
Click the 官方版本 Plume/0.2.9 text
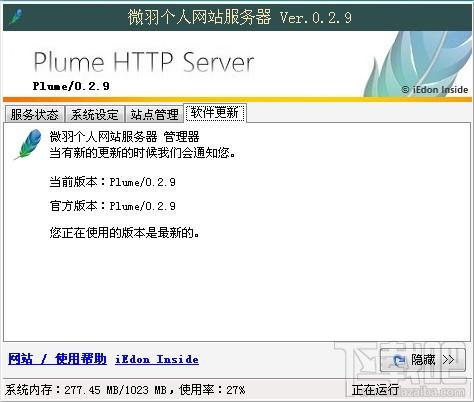113,206
